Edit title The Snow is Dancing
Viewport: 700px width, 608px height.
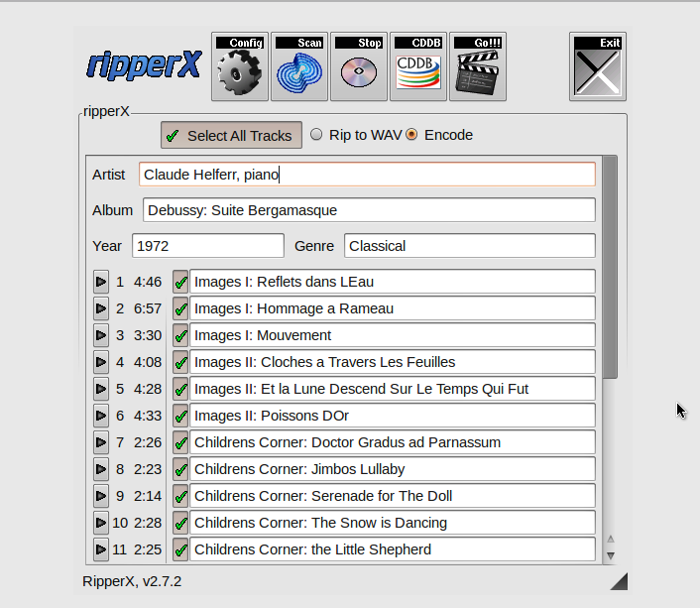point(393,523)
